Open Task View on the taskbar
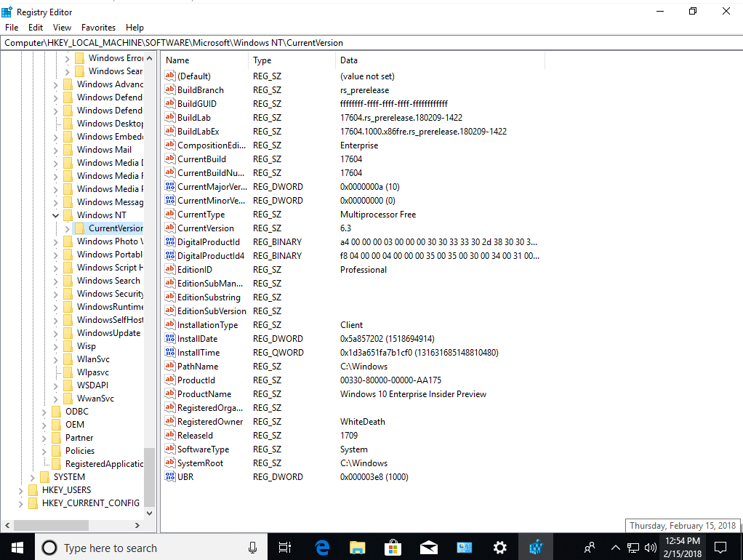The height and width of the screenshot is (560, 743). (285, 548)
